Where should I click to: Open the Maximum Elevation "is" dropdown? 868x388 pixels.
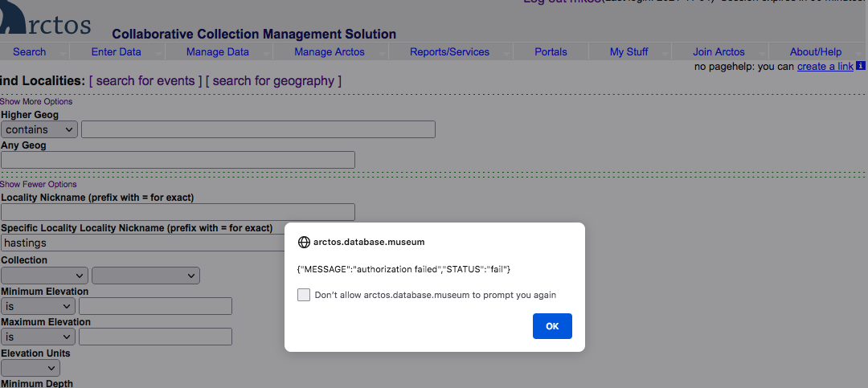(39, 337)
